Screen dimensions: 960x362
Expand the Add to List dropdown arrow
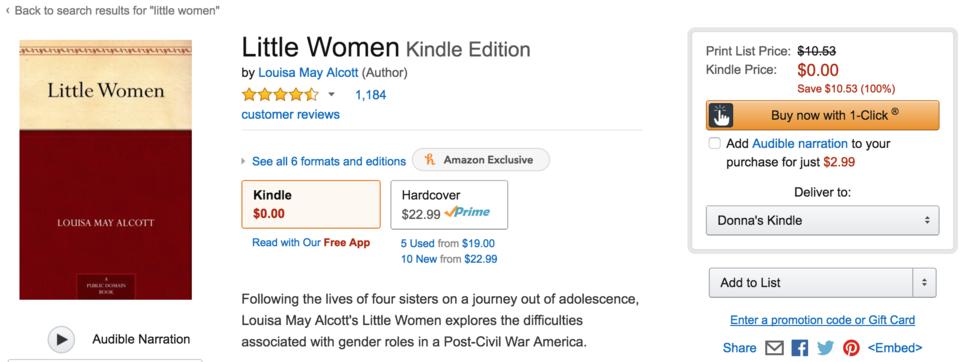coord(924,283)
